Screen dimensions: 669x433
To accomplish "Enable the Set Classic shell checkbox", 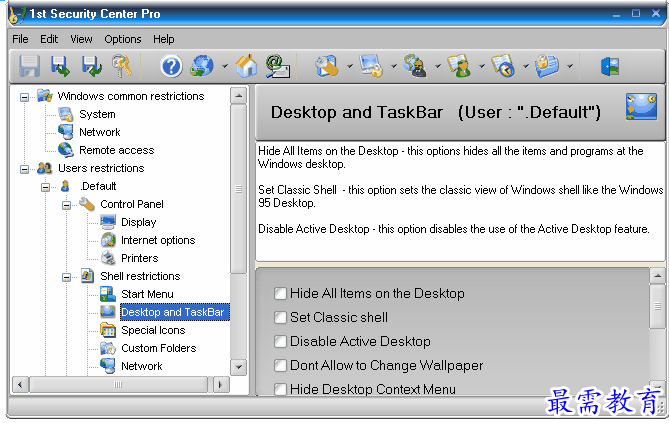I will (280, 317).
